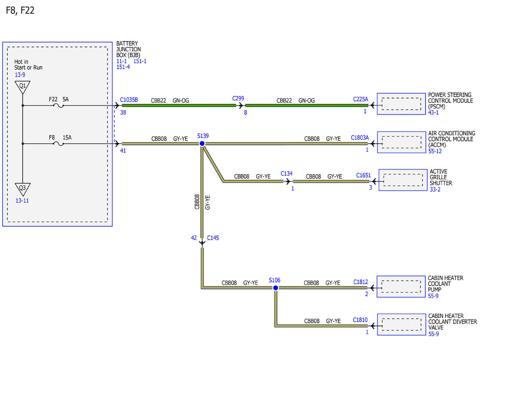Click pin number 38 under C1035B

coord(123,113)
